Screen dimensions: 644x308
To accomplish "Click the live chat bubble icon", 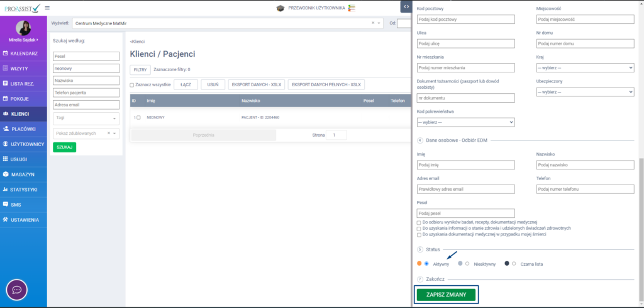I will click(x=16, y=290).
